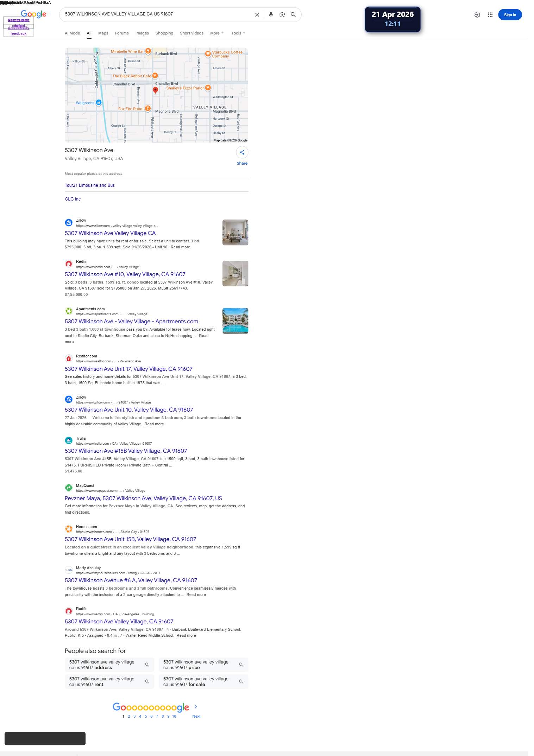Expand the More search filters dropdown
534x756 pixels.
click(x=217, y=33)
